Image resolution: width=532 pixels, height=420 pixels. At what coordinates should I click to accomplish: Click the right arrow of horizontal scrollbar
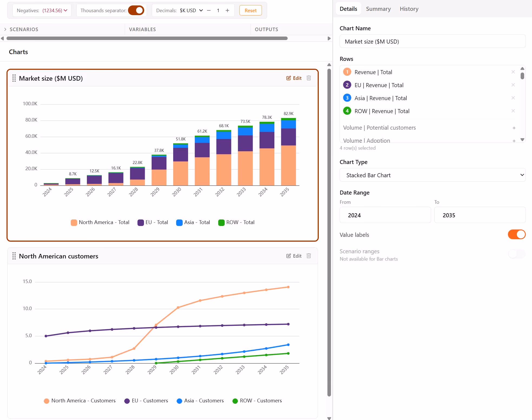pyautogui.click(x=329, y=38)
